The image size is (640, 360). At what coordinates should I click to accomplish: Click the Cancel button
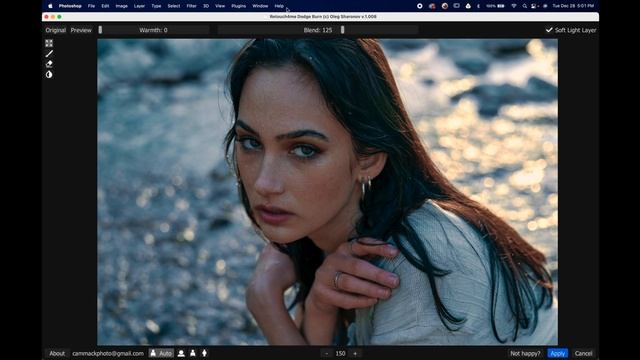click(583, 353)
